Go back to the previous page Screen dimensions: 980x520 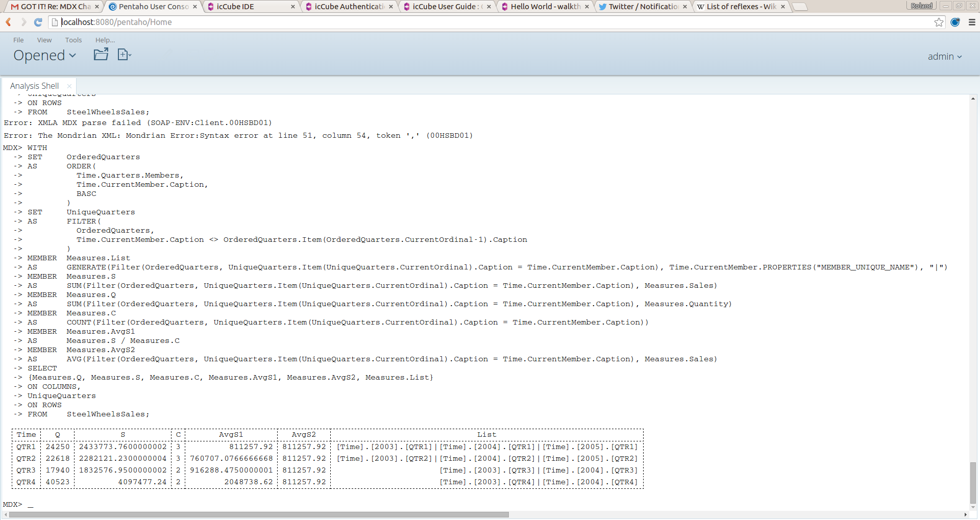click(x=9, y=22)
